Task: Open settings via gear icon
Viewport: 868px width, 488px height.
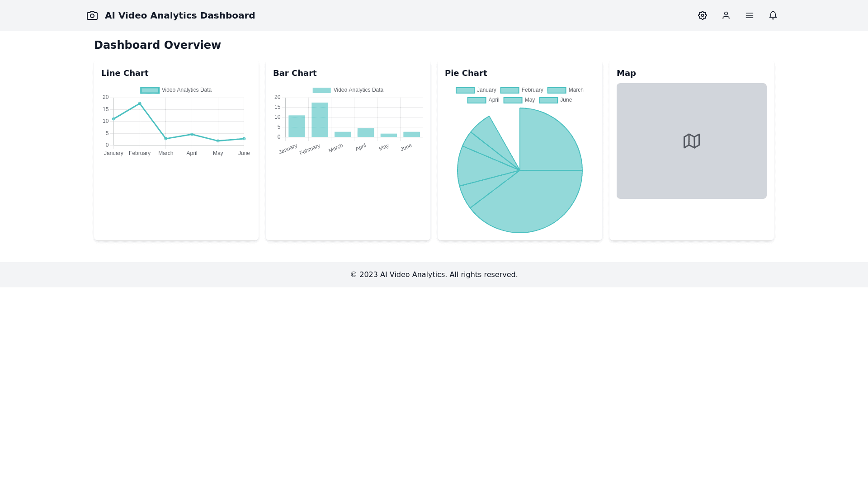Action: click(x=702, y=15)
